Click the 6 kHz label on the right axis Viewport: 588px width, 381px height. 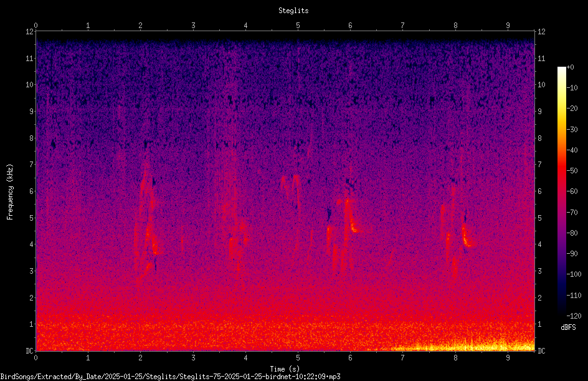[x=539, y=191]
